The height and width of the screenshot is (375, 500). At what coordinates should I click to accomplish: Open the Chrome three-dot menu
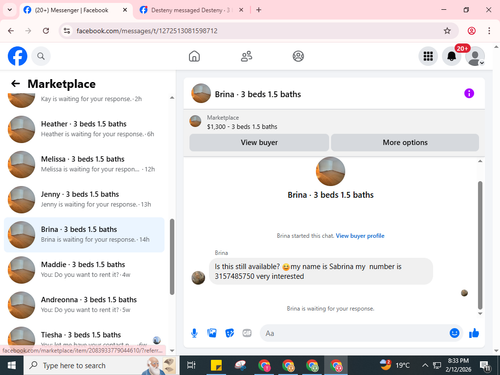(x=489, y=31)
